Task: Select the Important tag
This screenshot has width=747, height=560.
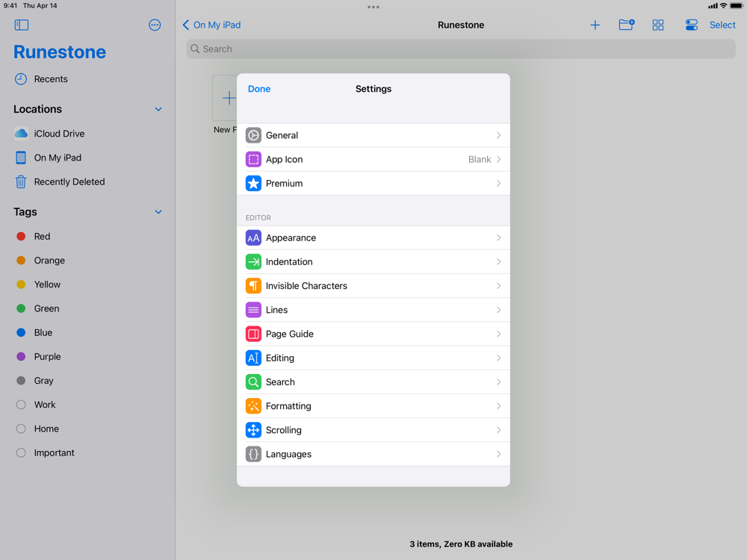Action: (x=87, y=453)
